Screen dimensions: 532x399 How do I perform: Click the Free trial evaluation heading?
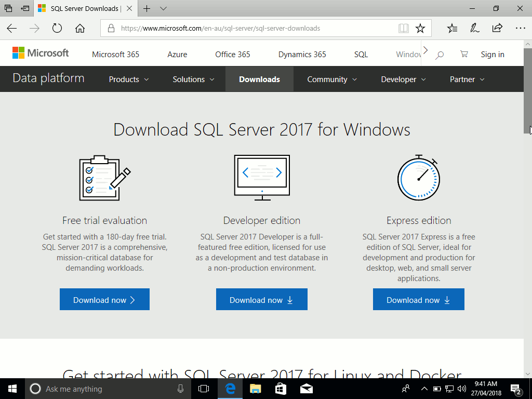pos(104,220)
